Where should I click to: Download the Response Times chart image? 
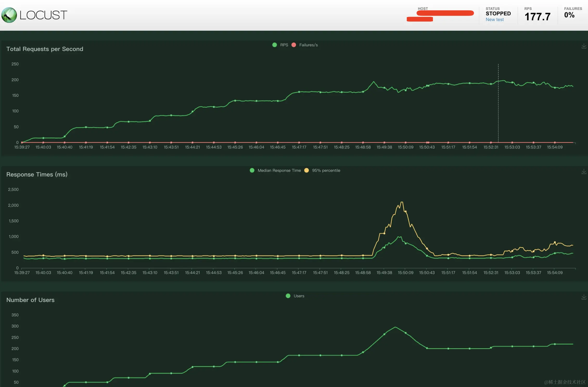point(584,172)
